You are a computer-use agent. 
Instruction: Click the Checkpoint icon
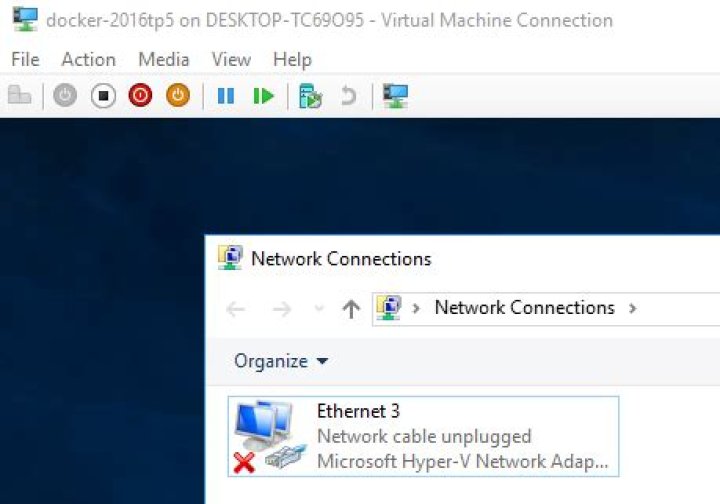310,96
